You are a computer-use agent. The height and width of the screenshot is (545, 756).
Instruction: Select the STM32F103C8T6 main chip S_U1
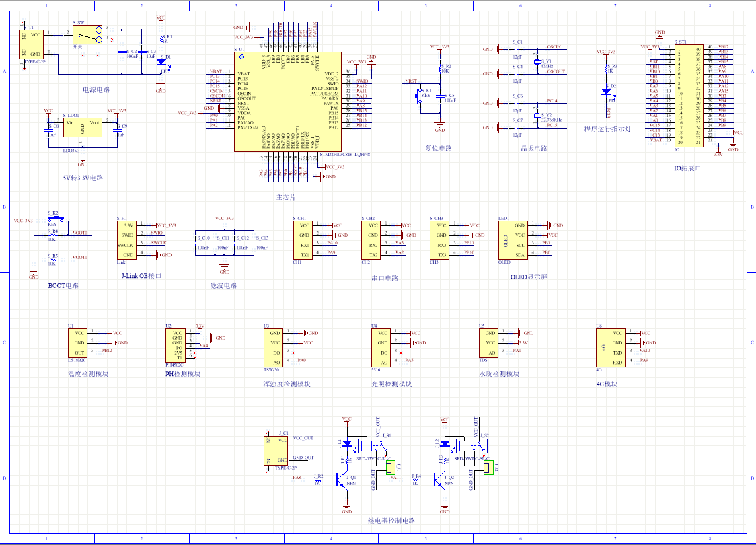[288, 102]
